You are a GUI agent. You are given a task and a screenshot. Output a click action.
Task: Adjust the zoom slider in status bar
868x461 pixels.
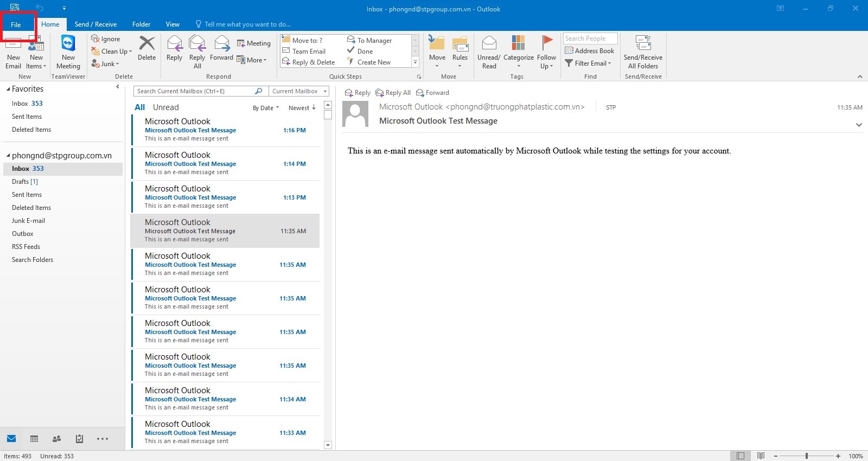pos(807,456)
